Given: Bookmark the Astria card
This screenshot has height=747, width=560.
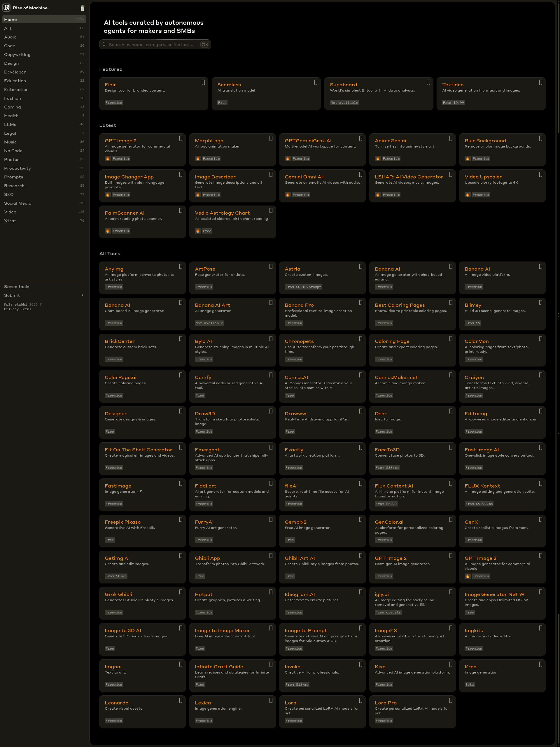Looking at the screenshot, I should pyautogui.click(x=361, y=266).
